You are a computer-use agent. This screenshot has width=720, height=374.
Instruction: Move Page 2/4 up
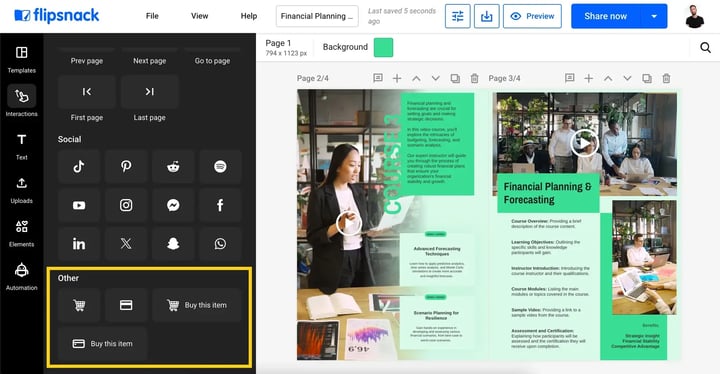(416, 78)
